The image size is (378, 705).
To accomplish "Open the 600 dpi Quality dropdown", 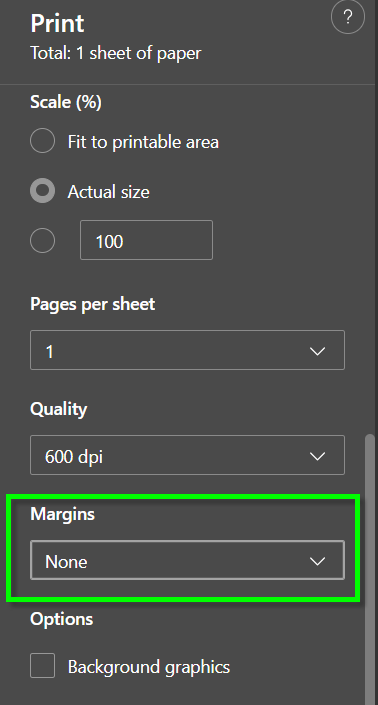I will (187, 455).
